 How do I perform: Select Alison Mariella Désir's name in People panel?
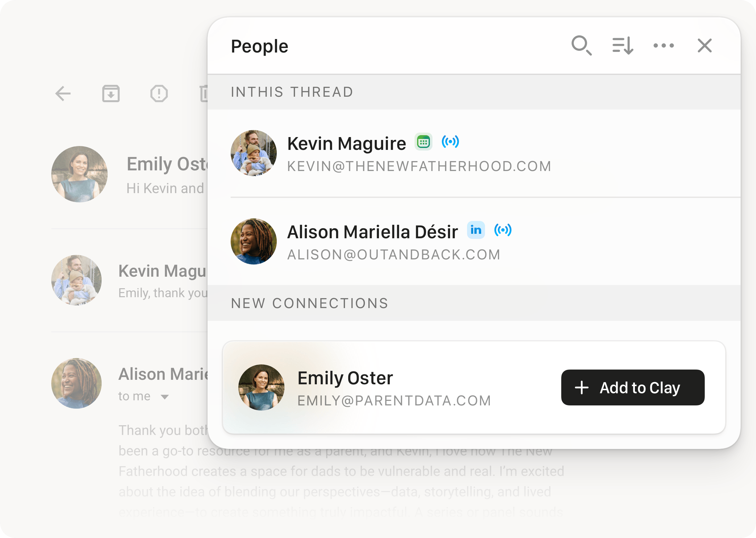373,232
